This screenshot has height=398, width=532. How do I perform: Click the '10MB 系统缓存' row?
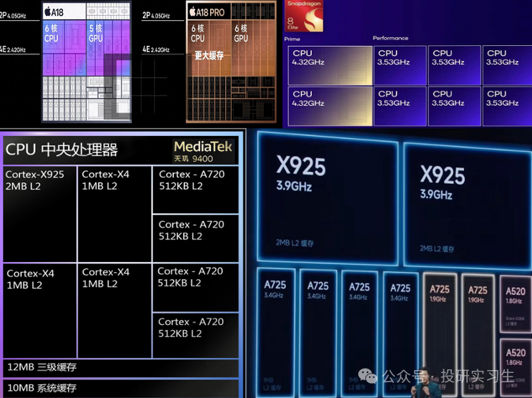[121, 388]
